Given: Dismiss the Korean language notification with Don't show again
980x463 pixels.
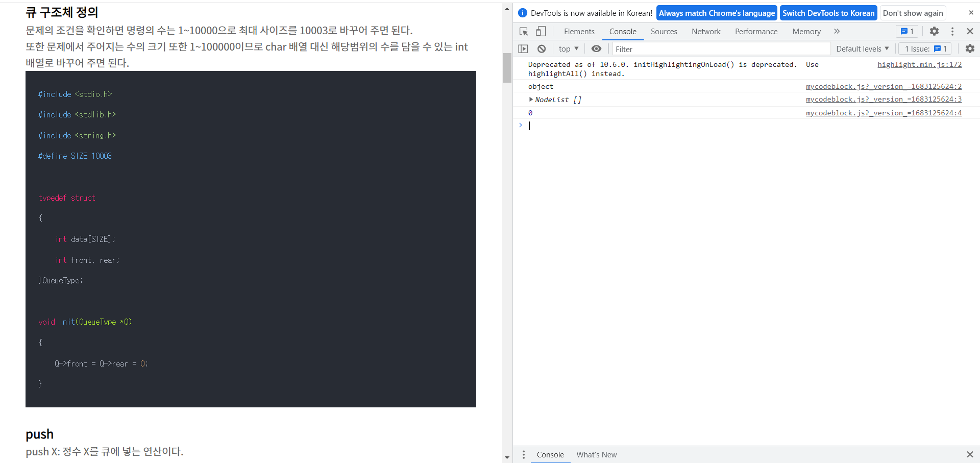Looking at the screenshot, I should pyautogui.click(x=913, y=13).
